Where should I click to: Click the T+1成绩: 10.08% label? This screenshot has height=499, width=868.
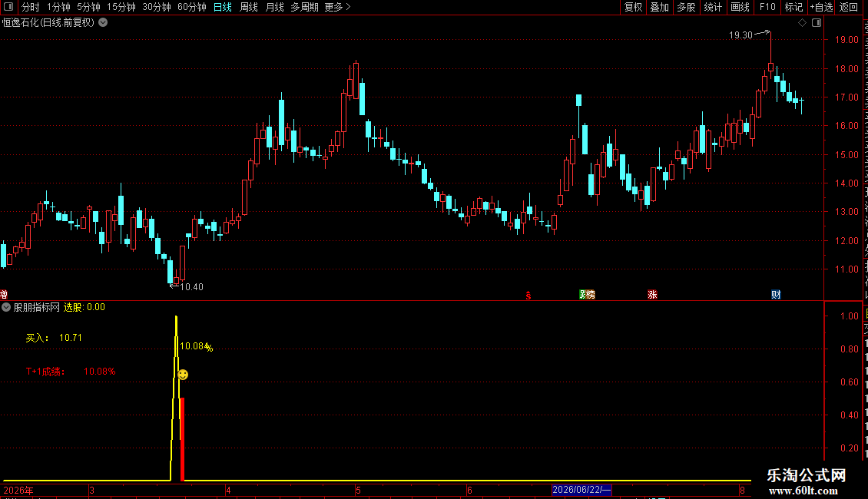coord(71,372)
